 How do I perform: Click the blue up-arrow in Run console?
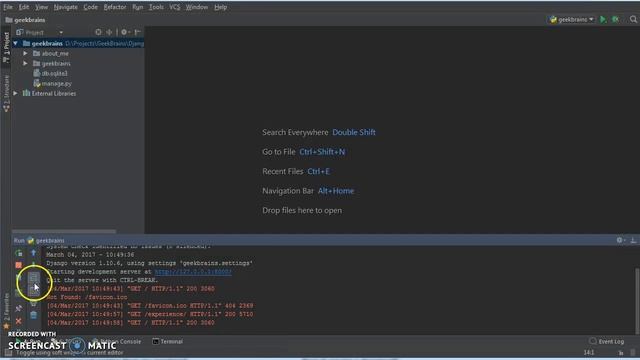pos(33,253)
